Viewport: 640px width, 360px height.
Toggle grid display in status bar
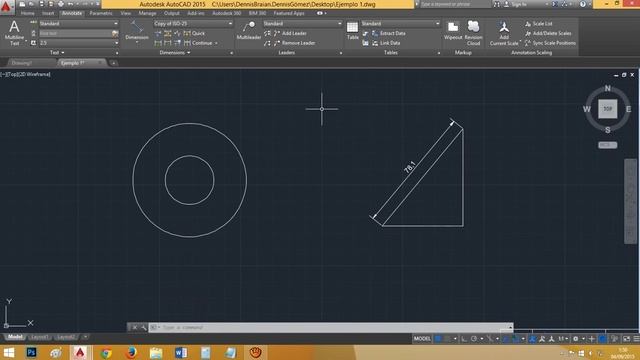coord(438,339)
